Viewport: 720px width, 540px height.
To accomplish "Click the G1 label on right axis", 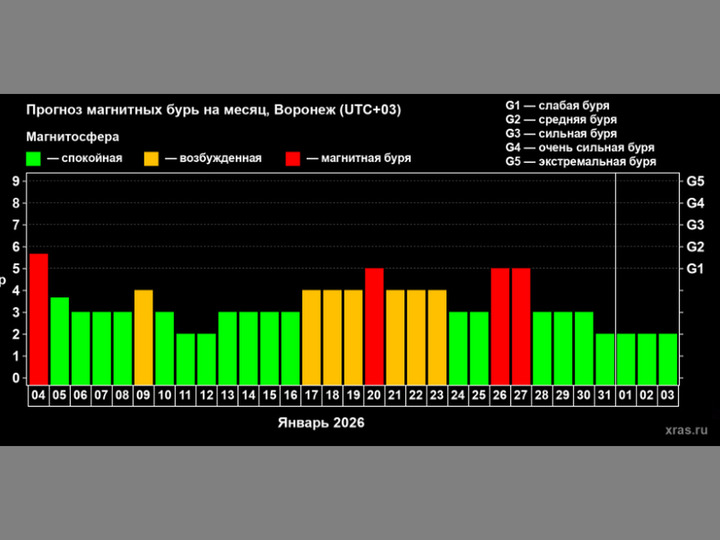I will (696, 269).
